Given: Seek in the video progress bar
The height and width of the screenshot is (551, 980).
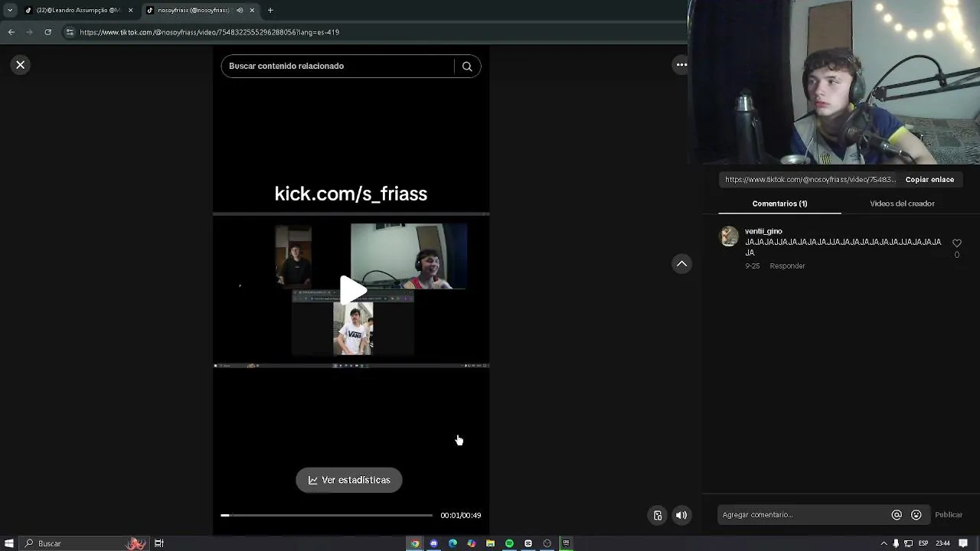Looking at the screenshot, I should point(326,515).
